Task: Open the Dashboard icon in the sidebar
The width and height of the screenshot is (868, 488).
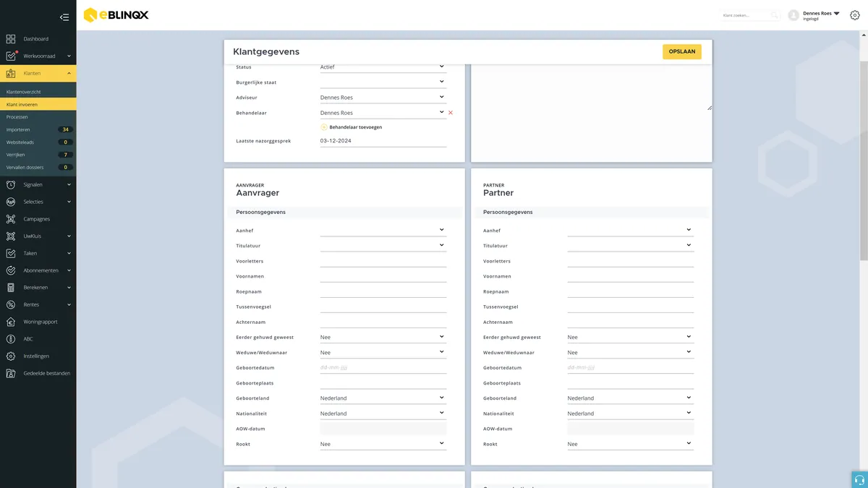Action: 11,38
